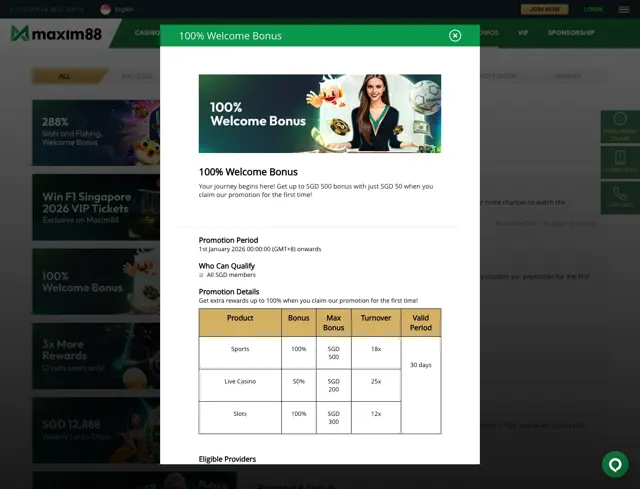Click the Singapore flag icon
Viewport: 640px width, 489px height.
(x=105, y=9)
